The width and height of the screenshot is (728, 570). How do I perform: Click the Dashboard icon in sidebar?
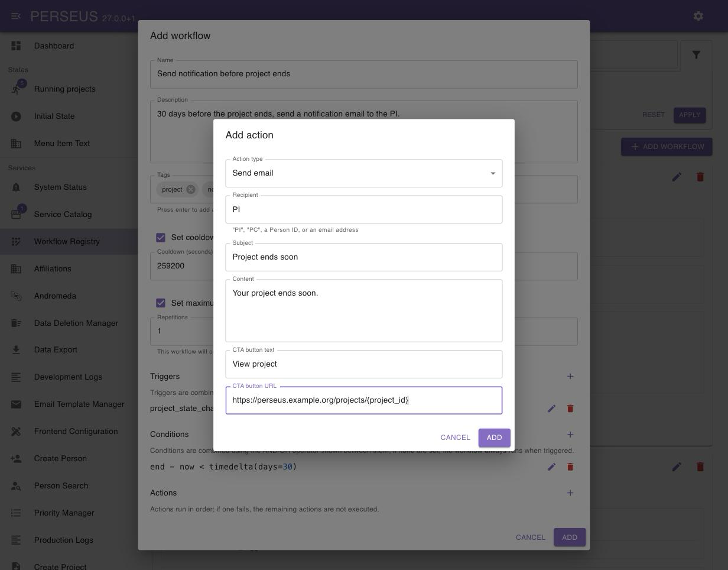click(16, 46)
